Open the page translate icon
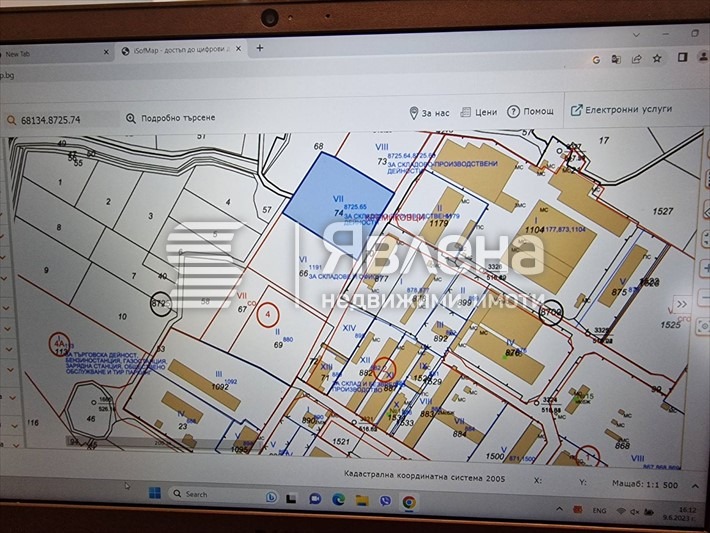 point(616,59)
